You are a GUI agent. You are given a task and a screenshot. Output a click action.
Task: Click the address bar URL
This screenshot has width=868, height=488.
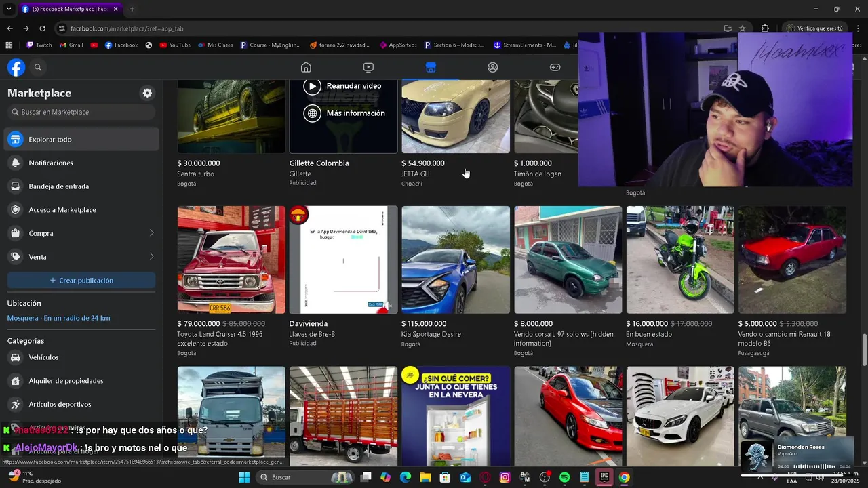click(x=127, y=28)
